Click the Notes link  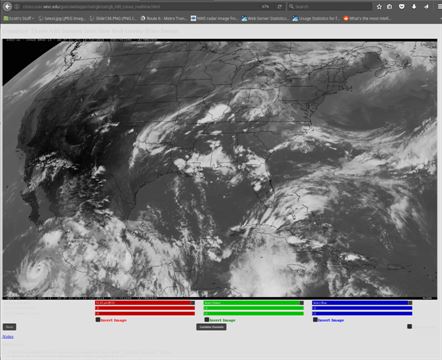tap(8, 337)
